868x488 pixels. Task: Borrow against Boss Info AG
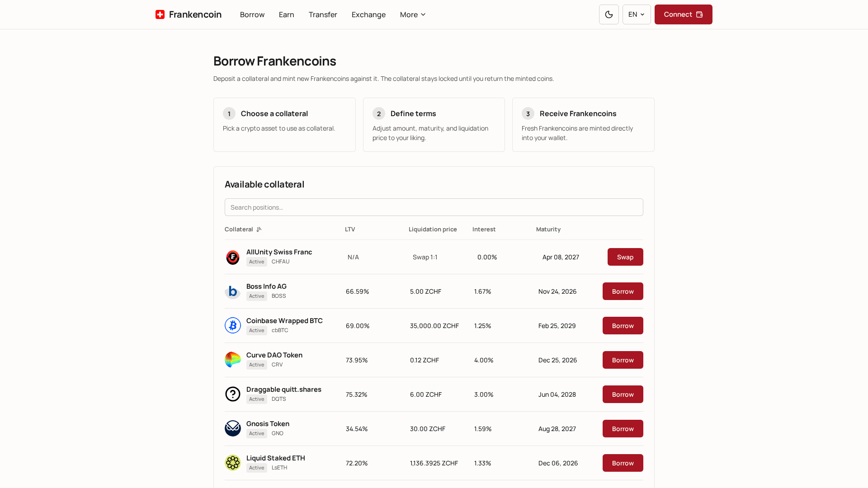tap(623, 291)
